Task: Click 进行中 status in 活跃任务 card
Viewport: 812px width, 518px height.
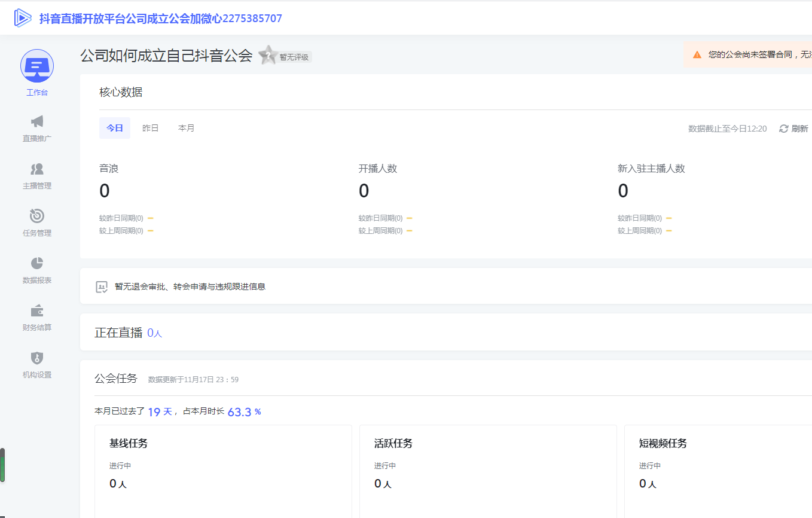Action: pyautogui.click(x=385, y=466)
